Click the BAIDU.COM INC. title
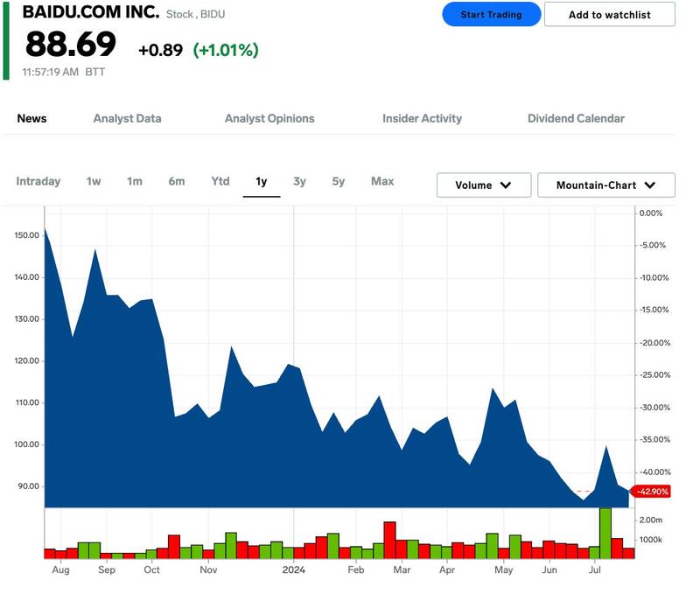 pyautogui.click(x=91, y=12)
